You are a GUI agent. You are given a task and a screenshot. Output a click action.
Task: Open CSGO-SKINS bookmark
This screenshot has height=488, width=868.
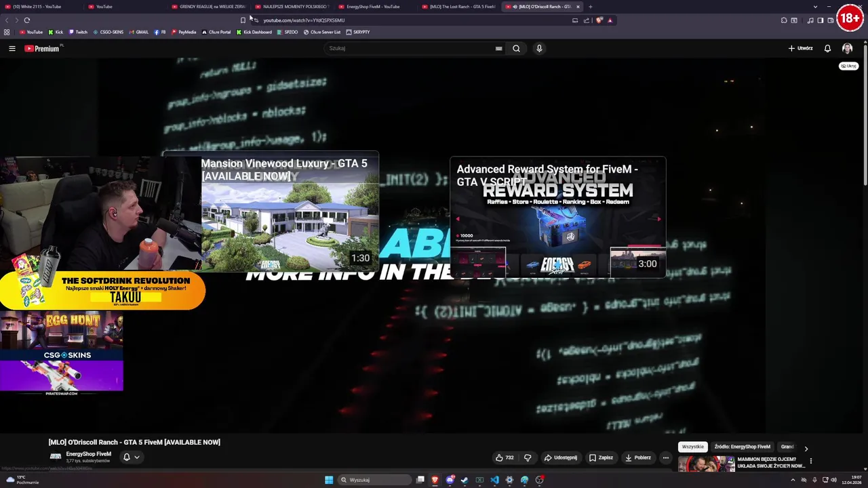[108, 32]
